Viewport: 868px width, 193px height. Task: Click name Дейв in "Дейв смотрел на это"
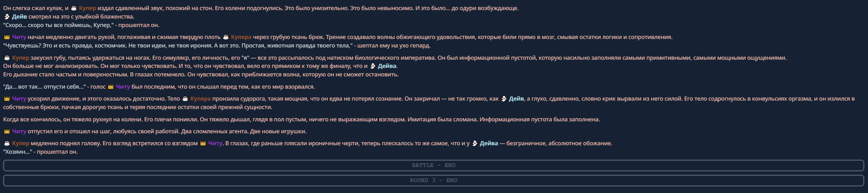[x=19, y=17]
